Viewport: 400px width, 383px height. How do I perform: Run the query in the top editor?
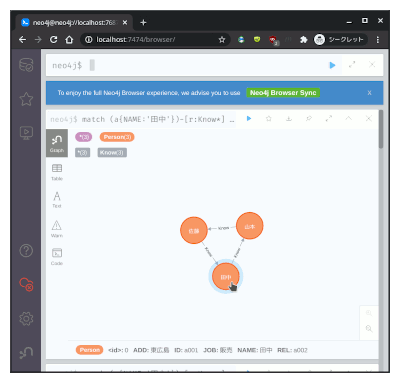(x=332, y=65)
